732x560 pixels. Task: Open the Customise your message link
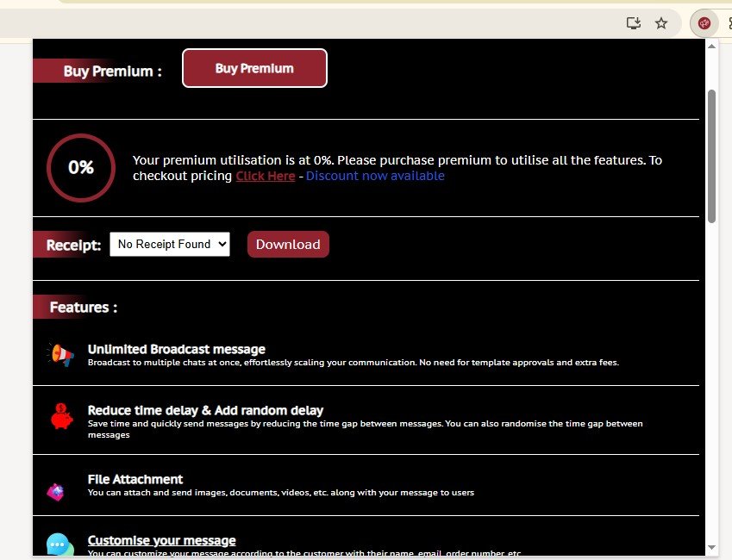pyautogui.click(x=161, y=540)
